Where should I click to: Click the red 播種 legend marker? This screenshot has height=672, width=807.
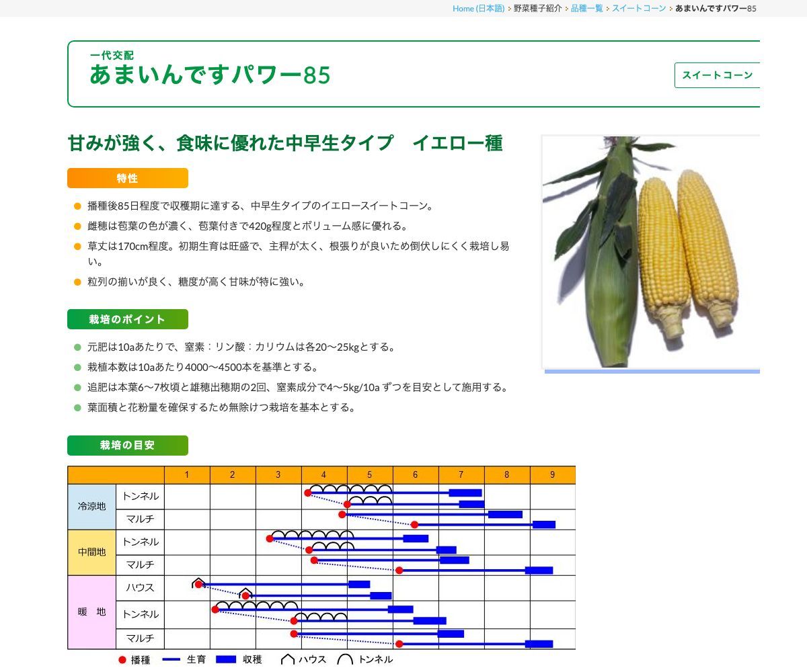tap(122, 660)
